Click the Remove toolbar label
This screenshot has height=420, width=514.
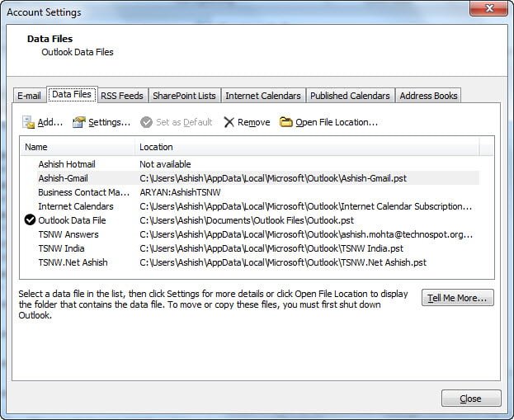click(x=254, y=122)
